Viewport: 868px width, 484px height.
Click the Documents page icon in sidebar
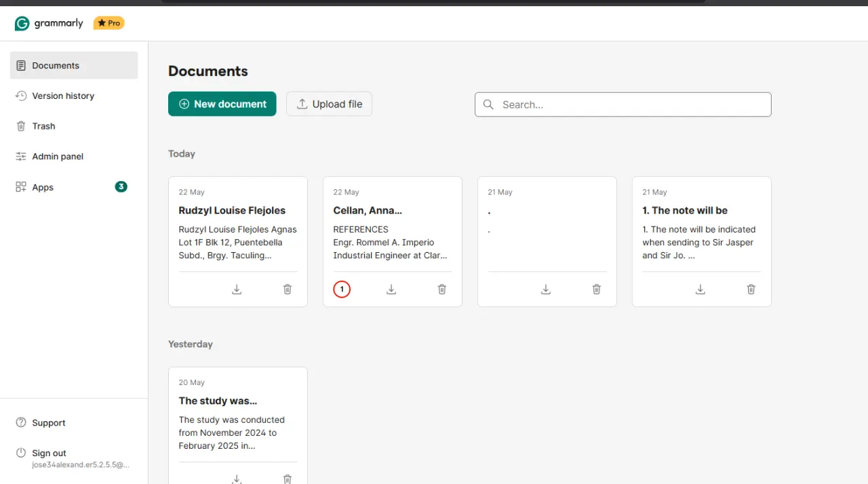tap(21, 66)
